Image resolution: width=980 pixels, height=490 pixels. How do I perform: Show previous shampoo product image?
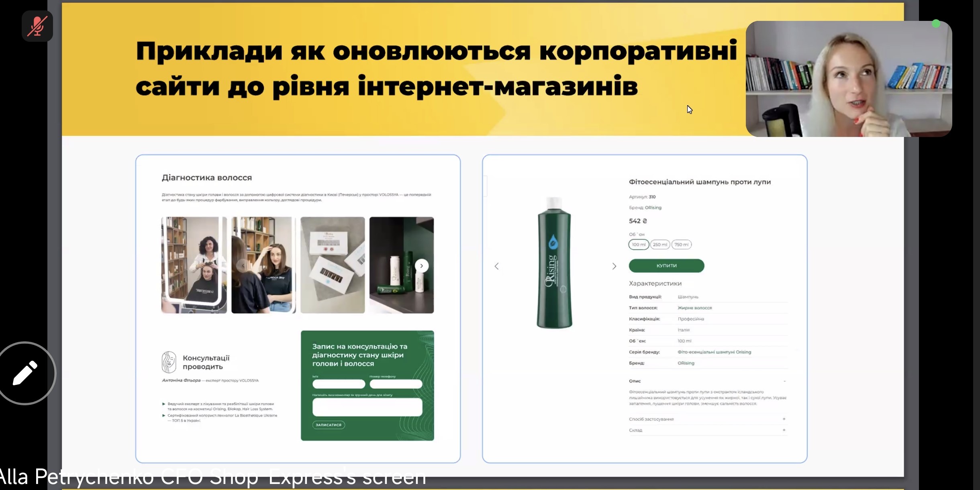click(x=496, y=266)
